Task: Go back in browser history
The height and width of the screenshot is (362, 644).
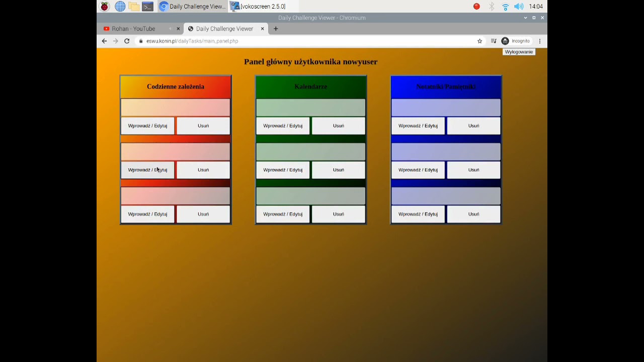Action: click(x=104, y=41)
